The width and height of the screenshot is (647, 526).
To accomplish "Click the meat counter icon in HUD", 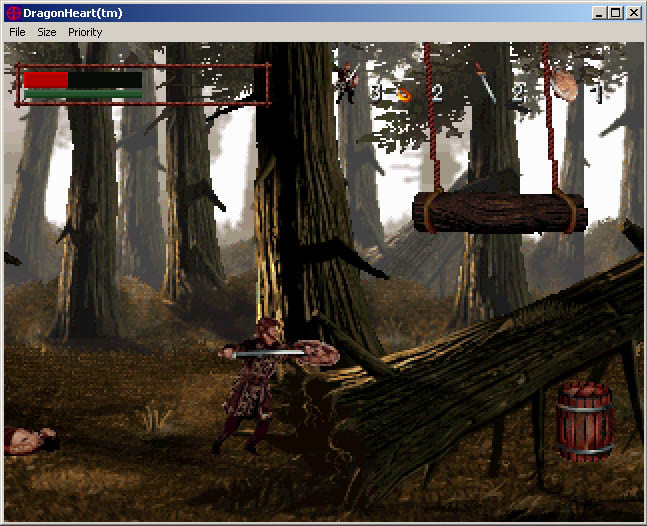I will click(x=565, y=84).
